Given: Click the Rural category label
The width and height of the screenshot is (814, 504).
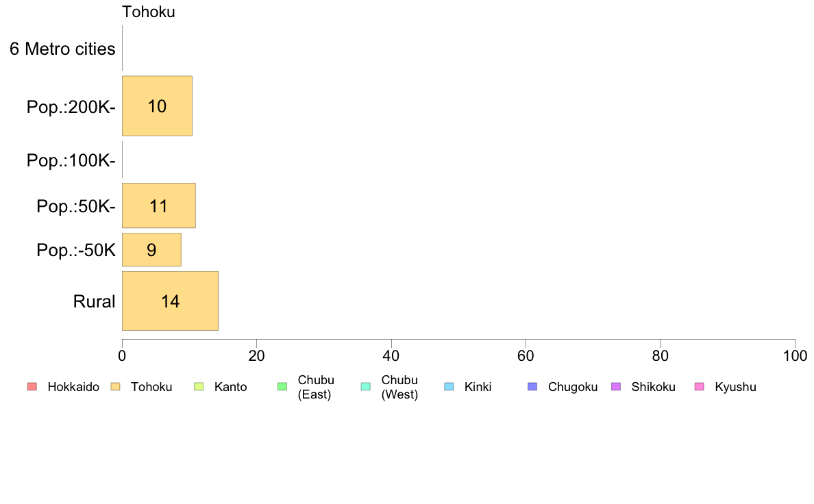Looking at the screenshot, I should (94, 301).
